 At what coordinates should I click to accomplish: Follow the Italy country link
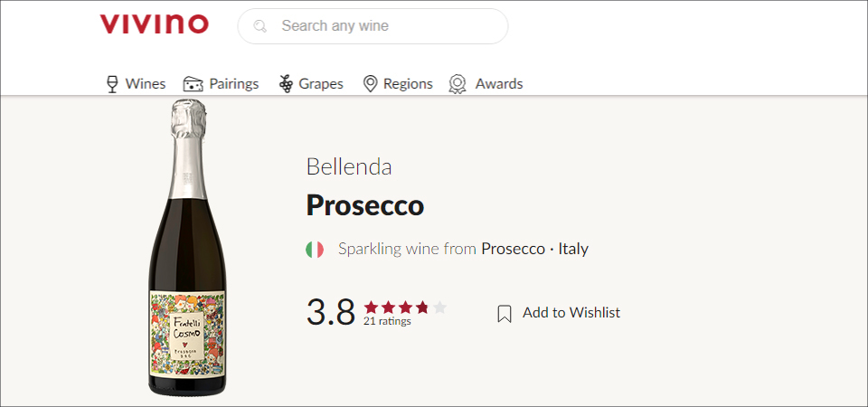(573, 249)
